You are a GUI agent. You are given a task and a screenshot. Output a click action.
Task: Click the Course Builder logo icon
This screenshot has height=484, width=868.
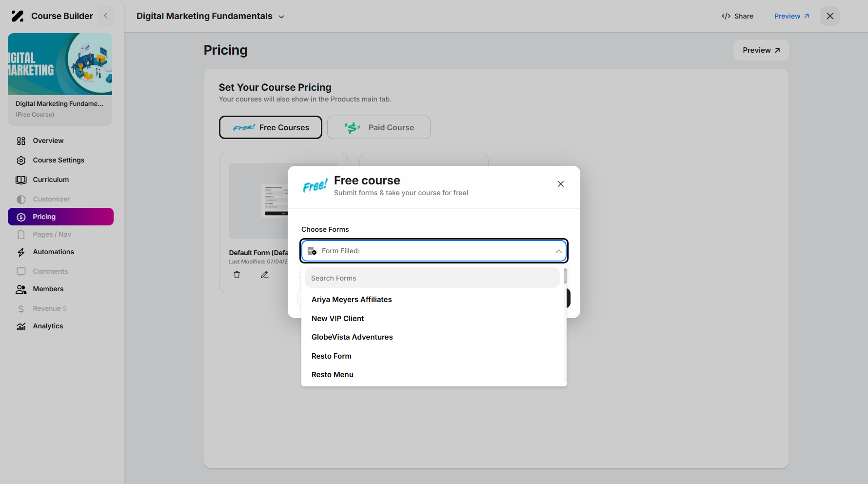pyautogui.click(x=18, y=16)
